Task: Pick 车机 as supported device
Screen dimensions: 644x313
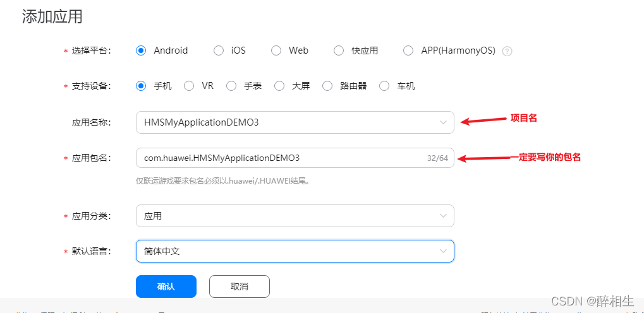Action: tap(384, 86)
